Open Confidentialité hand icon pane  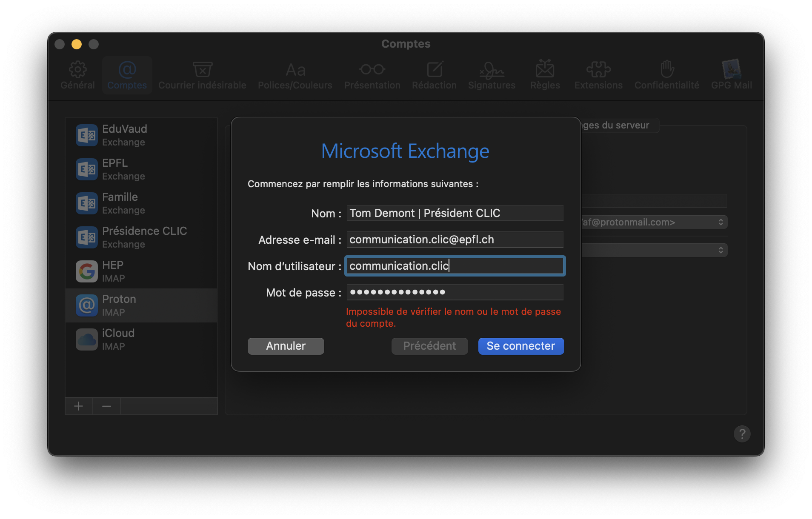pos(666,75)
